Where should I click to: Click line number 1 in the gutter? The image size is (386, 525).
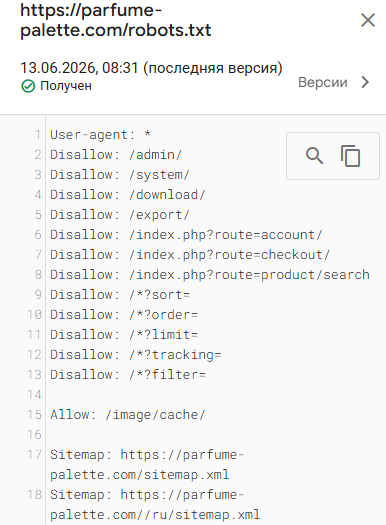[x=38, y=135]
